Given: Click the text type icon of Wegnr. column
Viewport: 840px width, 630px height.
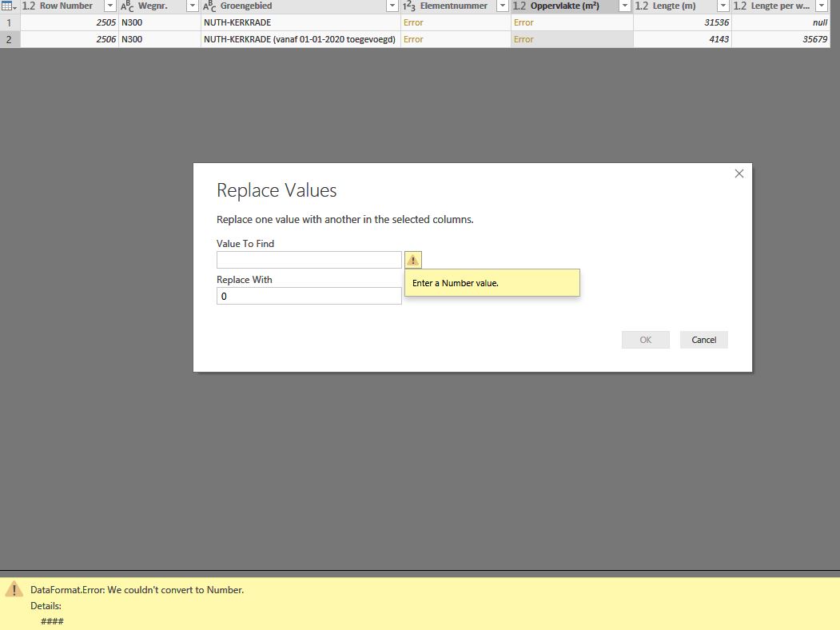Looking at the screenshot, I should [127, 6].
